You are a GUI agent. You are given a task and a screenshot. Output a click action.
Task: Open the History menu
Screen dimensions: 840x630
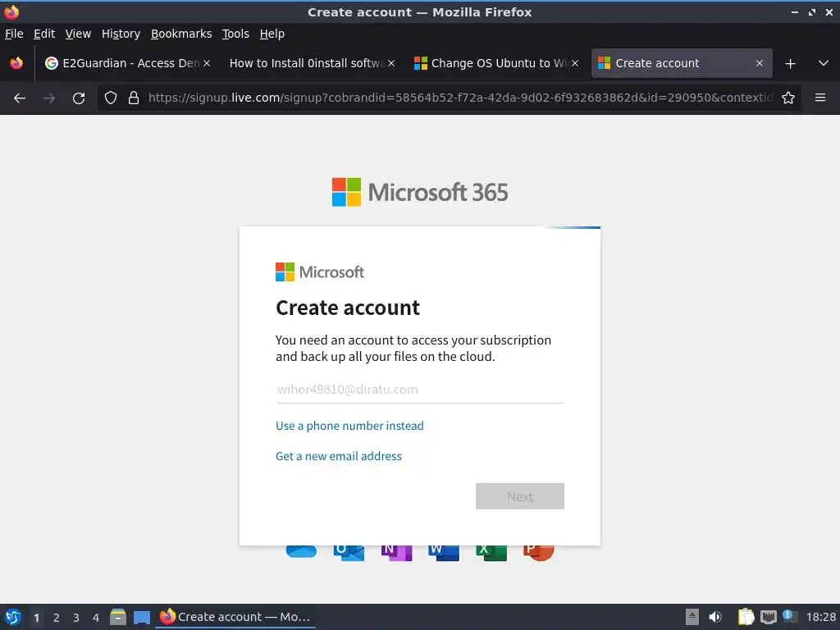121,34
